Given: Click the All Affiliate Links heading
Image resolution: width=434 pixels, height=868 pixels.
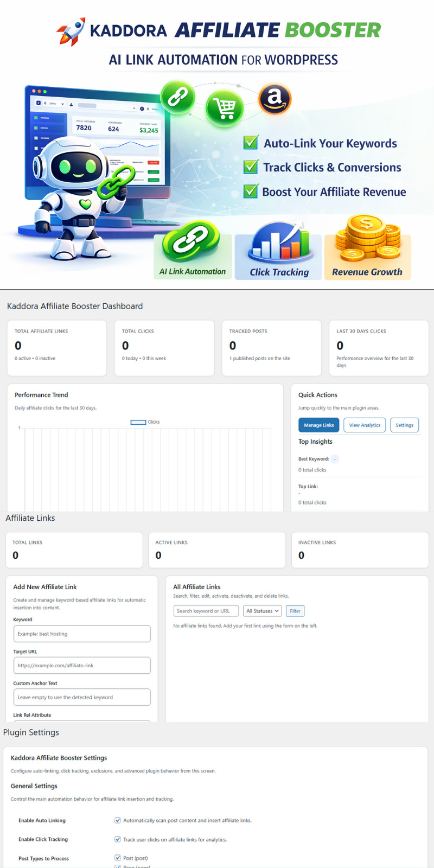Looking at the screenshot, I should pyautogui.click(x=197, y=587).
